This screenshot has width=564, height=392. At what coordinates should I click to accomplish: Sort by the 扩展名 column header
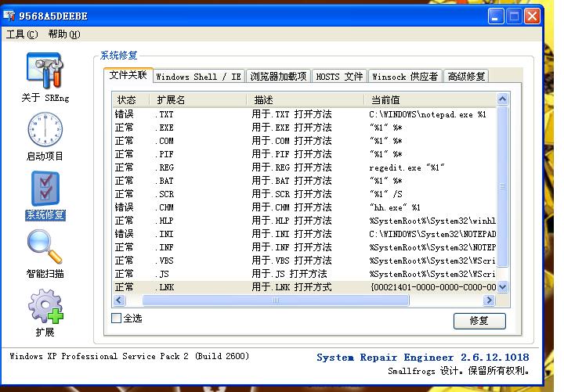tap(198, 99)
